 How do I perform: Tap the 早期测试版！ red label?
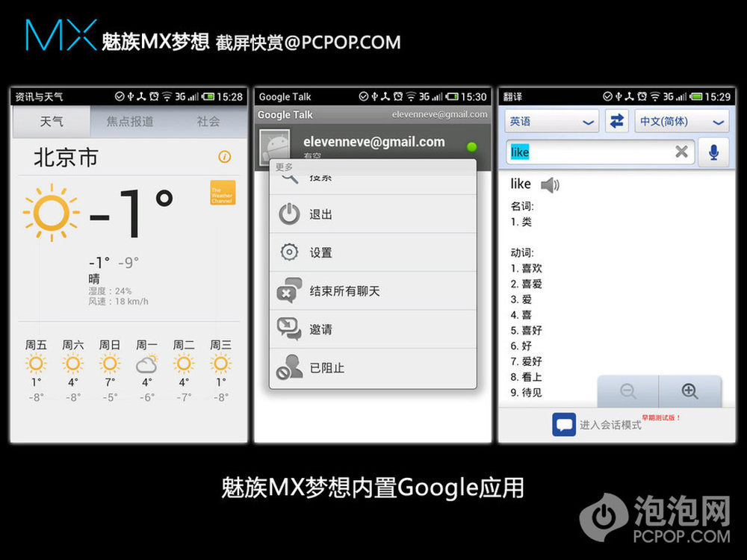pos(661,417)
